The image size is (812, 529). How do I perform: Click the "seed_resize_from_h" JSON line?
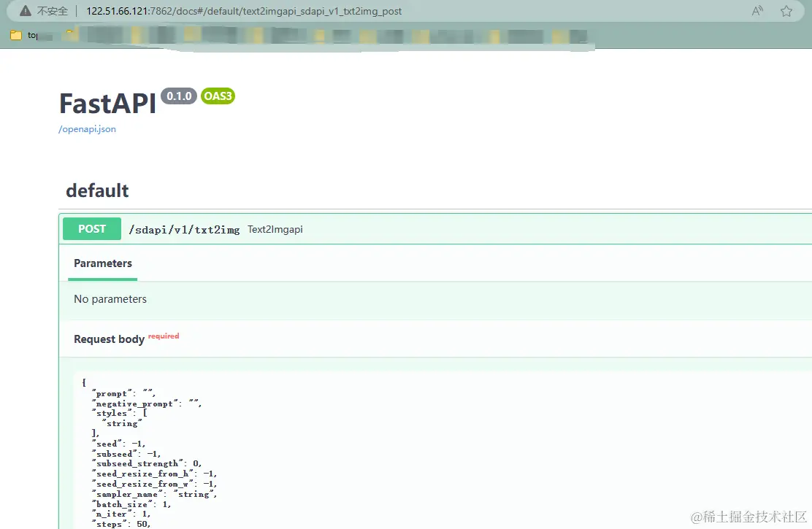point(154,474)
